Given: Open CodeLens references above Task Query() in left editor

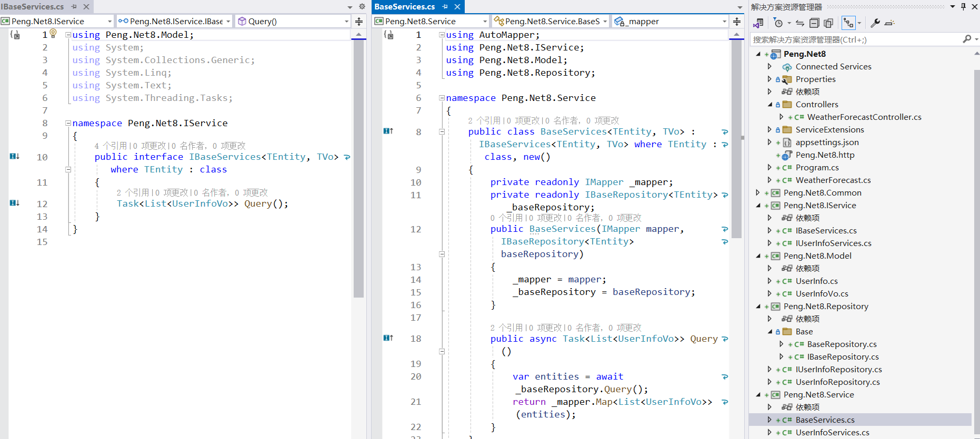Looking at the screenshot, I should click(x=133, y=192).
